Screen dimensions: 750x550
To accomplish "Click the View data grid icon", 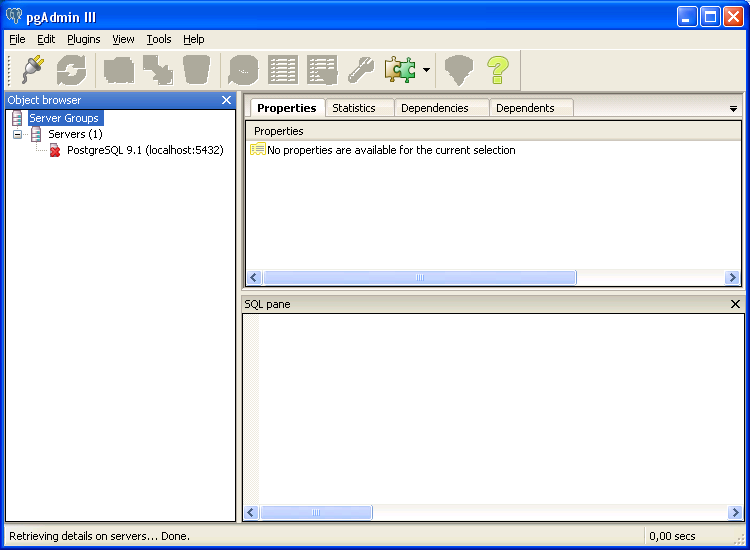I will (x=283, y=70).
